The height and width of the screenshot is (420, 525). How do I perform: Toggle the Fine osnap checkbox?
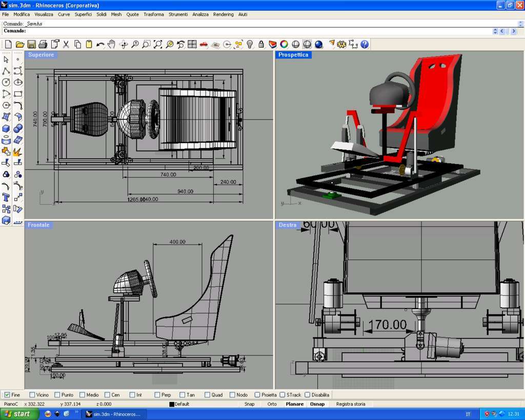pos(7,395)
